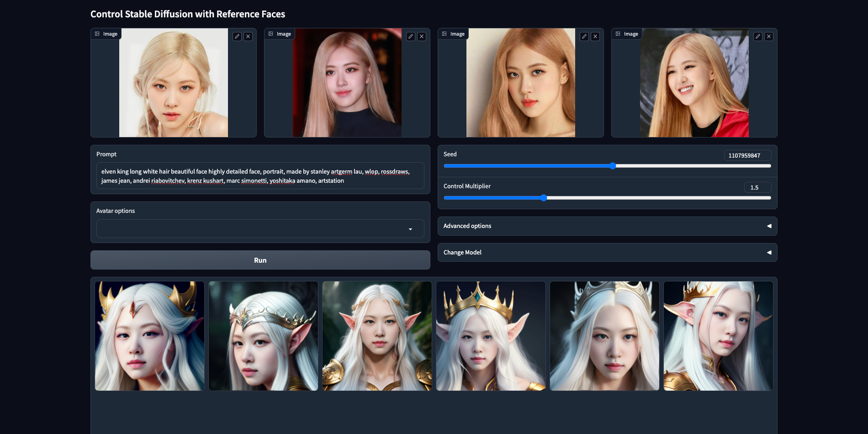Screen dimensions: 868x434
Task: Click inside the Prompt text box
Action: coord(260,176)
